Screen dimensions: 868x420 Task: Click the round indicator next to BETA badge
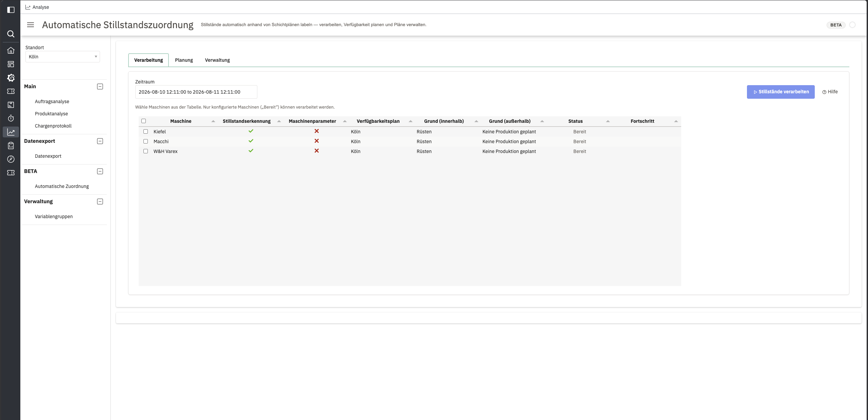point(852,25)
